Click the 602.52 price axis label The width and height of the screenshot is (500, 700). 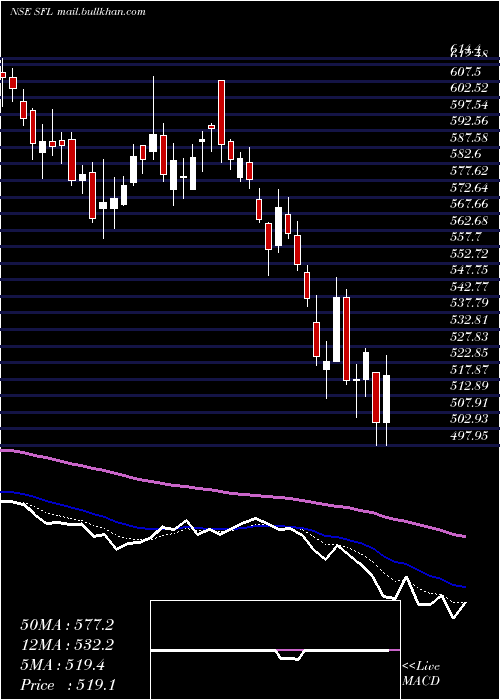469,88
